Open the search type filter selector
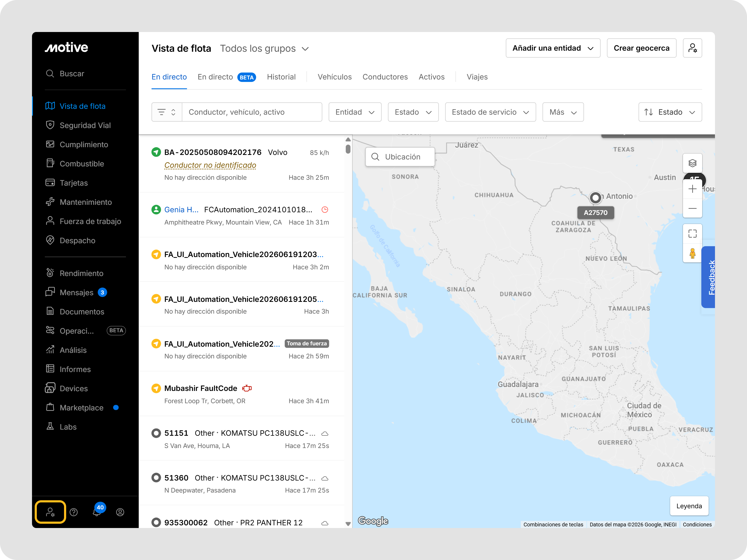 (x=167, y=112)
